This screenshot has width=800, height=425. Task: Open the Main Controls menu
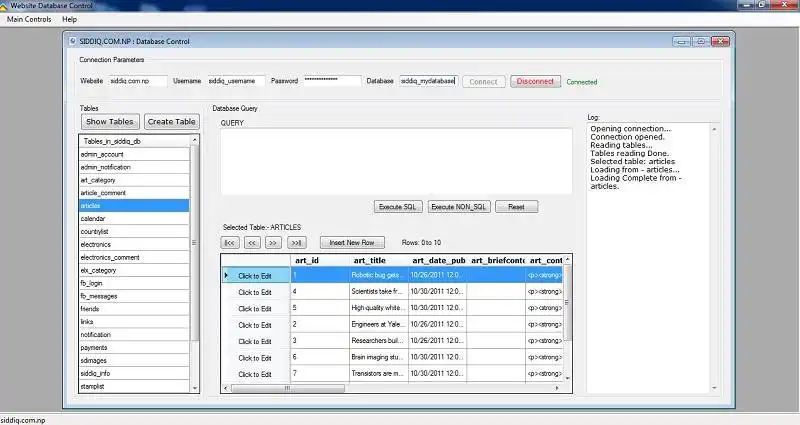(x=29, y=19)
